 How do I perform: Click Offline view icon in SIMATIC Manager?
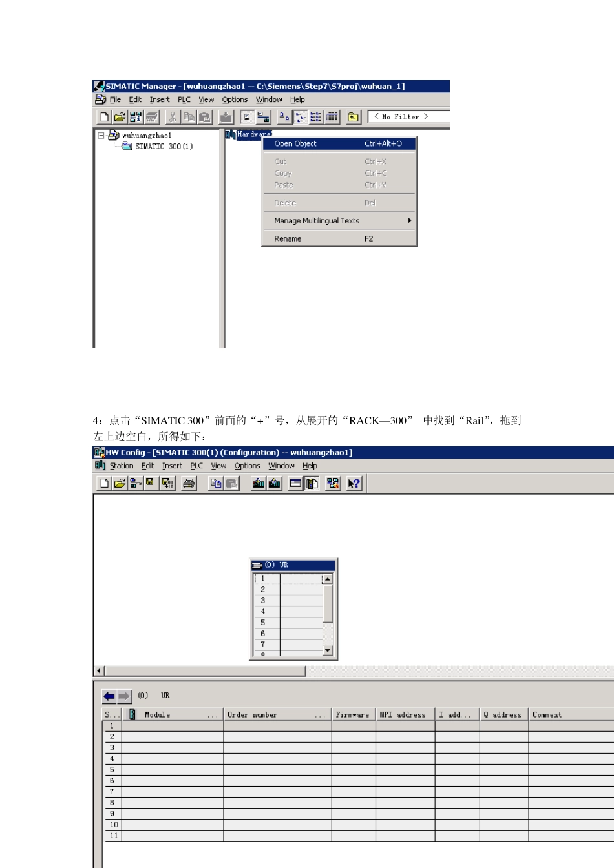pyautogui.click(x=263, y=117)
